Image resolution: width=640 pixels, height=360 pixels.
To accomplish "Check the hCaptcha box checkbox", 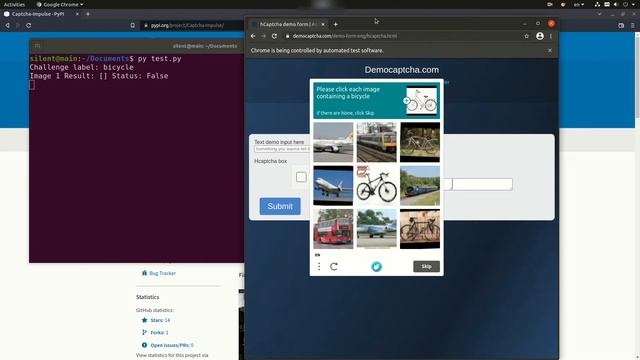I will [x=301, y=177].
